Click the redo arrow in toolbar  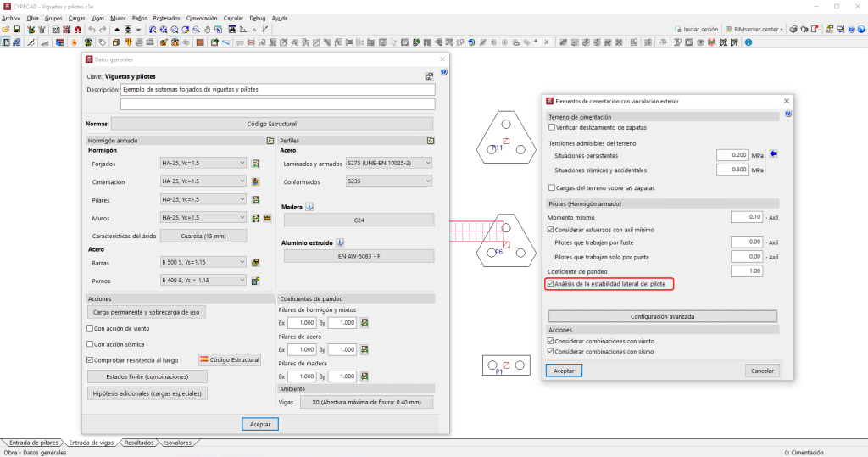[x=103, y=30]
